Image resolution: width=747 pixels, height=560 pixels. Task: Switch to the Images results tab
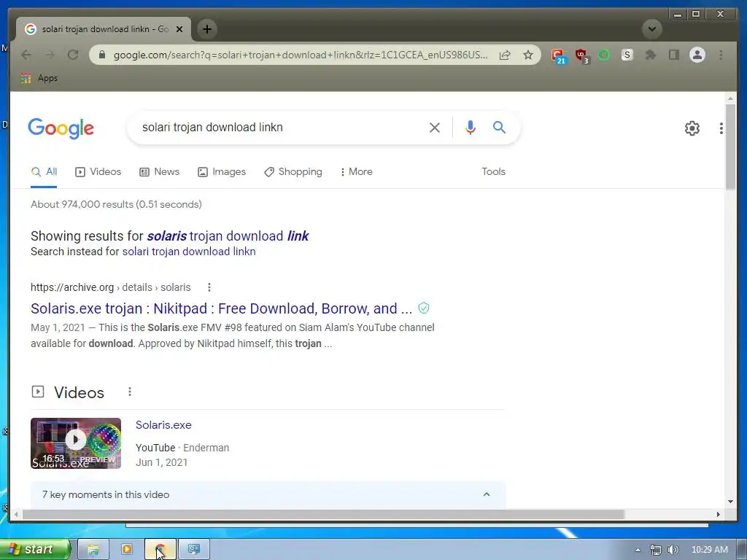[222, 172]
